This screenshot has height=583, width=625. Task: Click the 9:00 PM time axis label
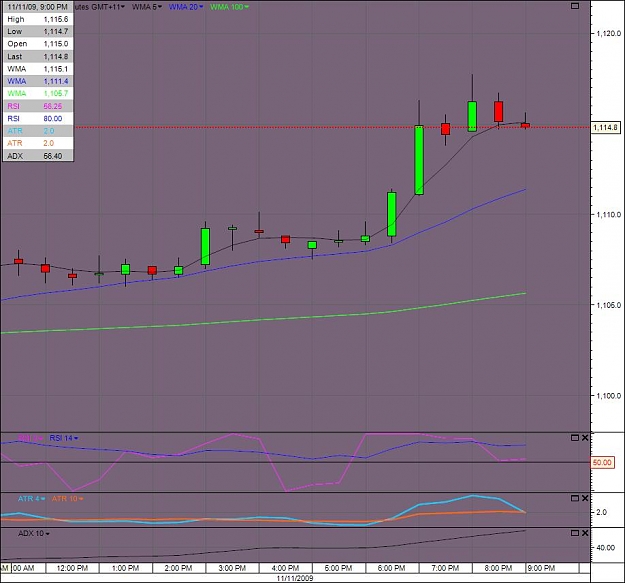(x=541, y=568)
